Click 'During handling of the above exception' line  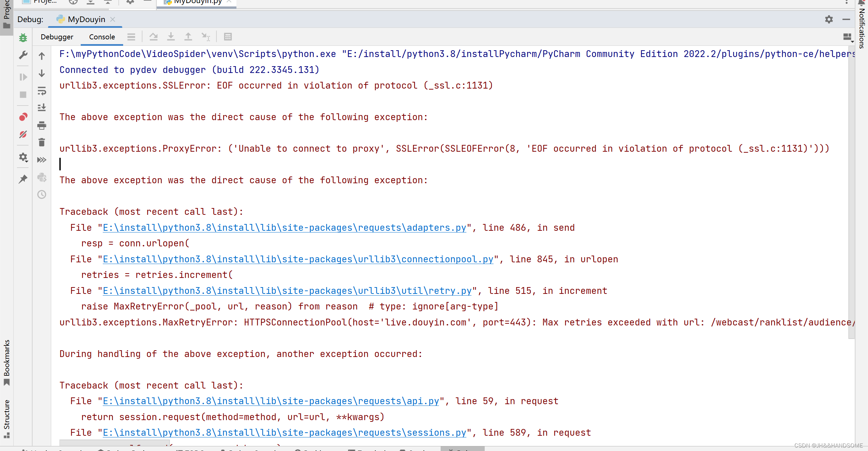[241, 354]
